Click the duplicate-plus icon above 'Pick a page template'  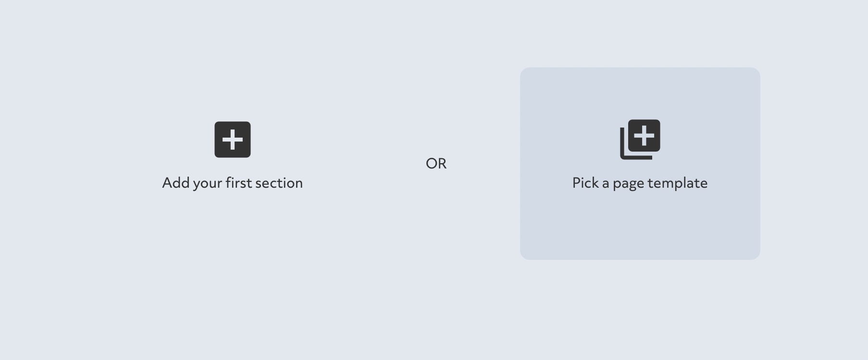tap(640, 140)
